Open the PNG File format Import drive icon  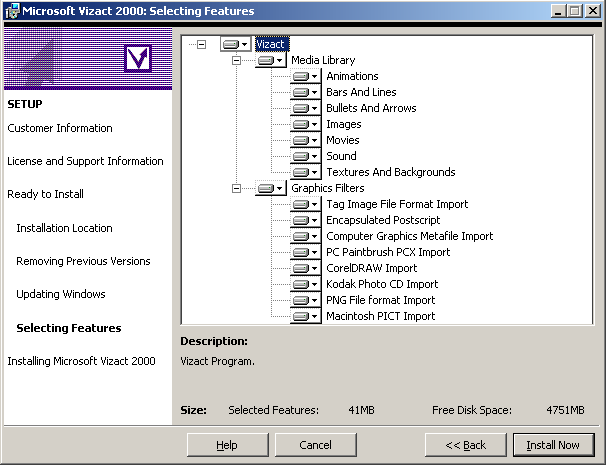coord(306,300)
